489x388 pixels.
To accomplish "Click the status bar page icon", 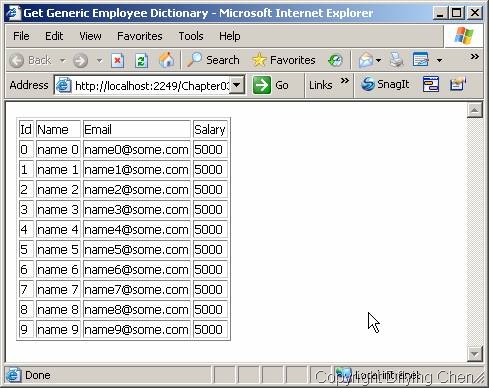I will pyautogui.click(x=13, y=375).
